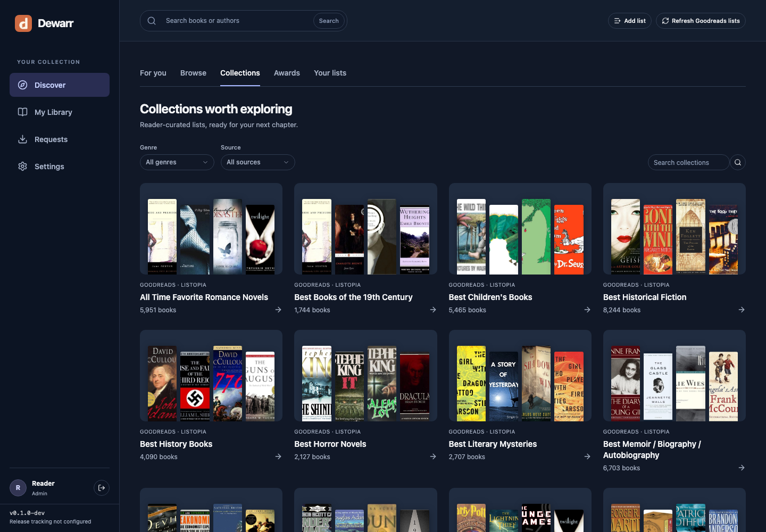This screenshot has height=532, width=766.
Task: Open Best Horror Novels title
Action: (330, 444)
